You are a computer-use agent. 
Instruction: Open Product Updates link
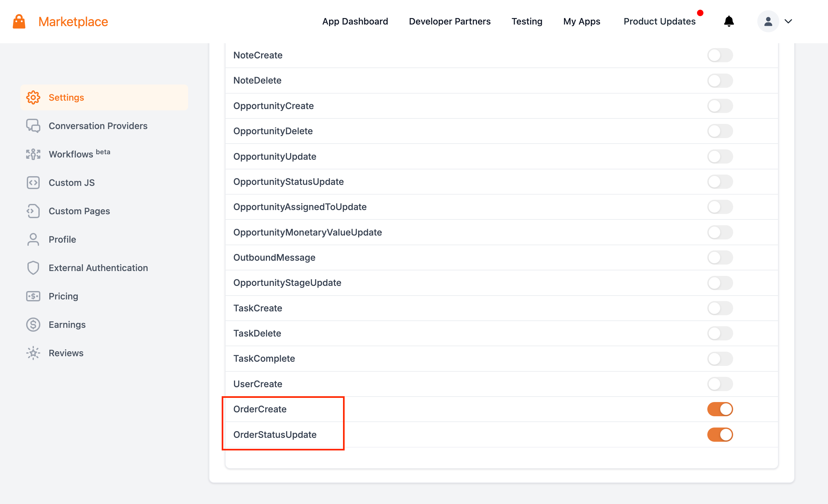click(x=659, y=22)
